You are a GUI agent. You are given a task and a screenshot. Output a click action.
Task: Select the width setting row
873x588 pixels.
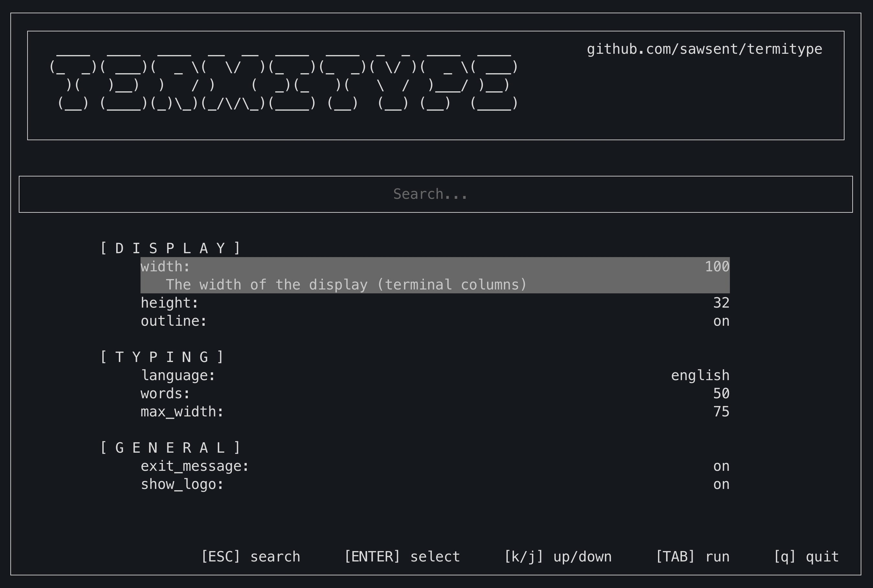435,275
